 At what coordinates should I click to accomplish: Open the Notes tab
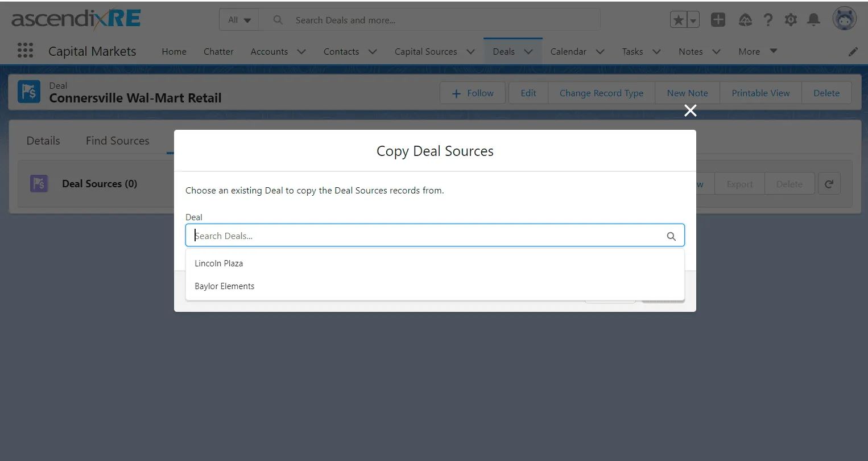[x=691, y=51]
